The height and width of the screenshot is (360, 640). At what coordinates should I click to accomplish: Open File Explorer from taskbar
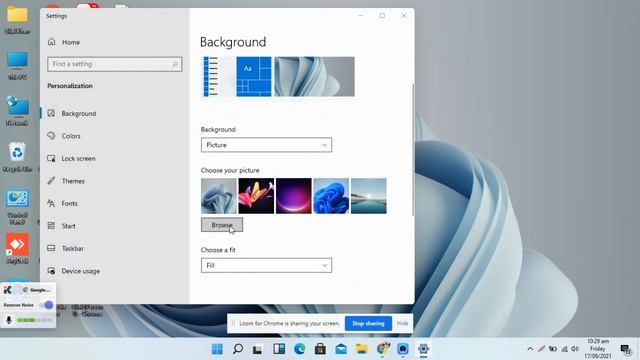click(362, 349)
